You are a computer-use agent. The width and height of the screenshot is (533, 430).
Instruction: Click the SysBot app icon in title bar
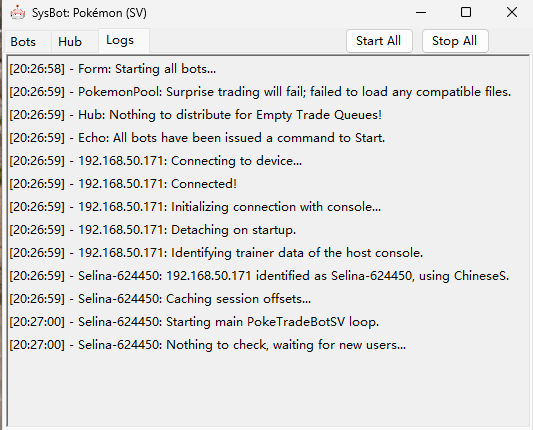(18, 13)
